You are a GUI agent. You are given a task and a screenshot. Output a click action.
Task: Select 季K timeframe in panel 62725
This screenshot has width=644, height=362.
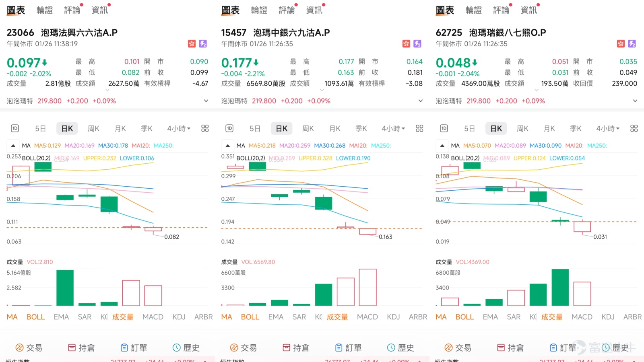coord(576,128)
